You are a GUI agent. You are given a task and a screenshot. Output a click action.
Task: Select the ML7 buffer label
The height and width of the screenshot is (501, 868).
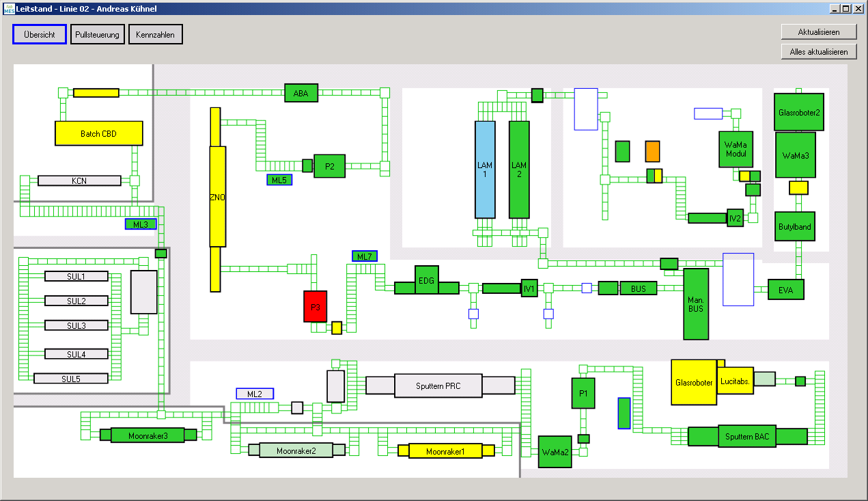pyautogui.click(x=365, y=256)
